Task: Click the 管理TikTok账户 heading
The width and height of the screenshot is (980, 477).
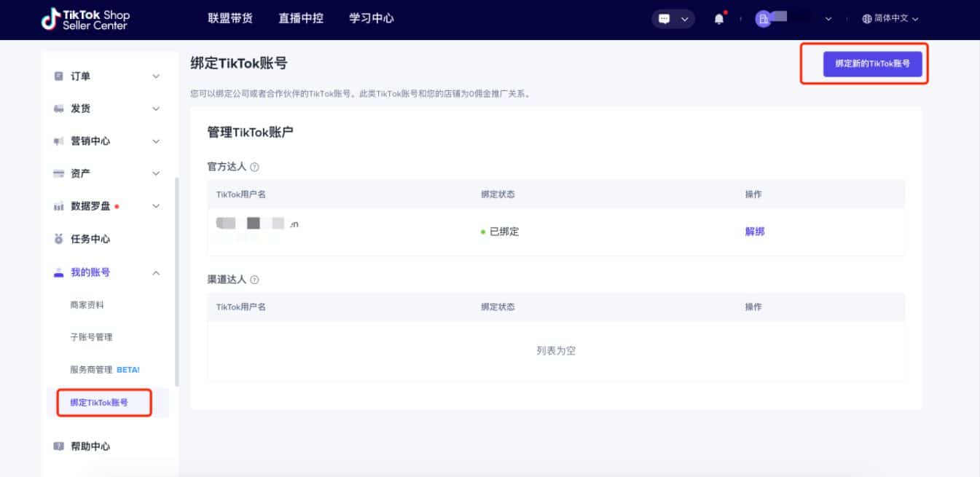Action: (x=251, y=133)
